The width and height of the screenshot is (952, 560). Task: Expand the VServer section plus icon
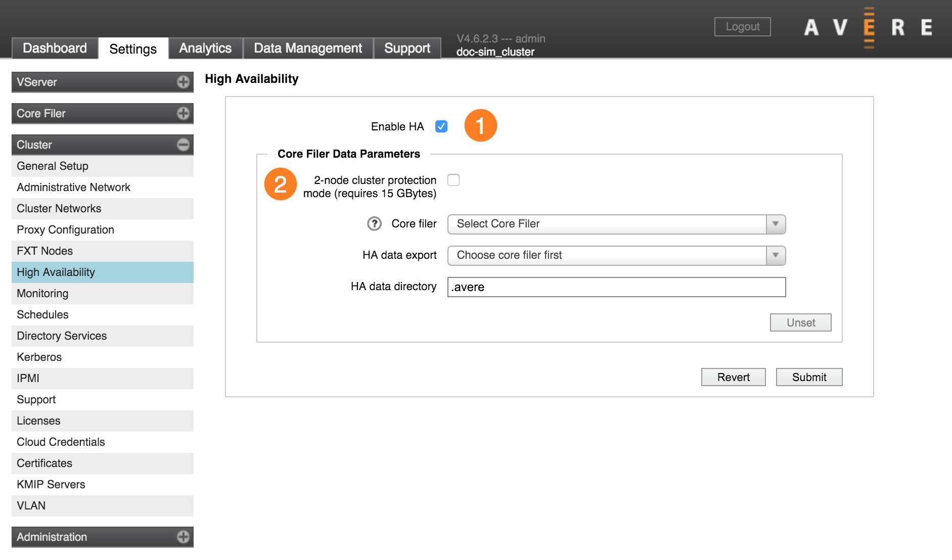coord(183,82)
